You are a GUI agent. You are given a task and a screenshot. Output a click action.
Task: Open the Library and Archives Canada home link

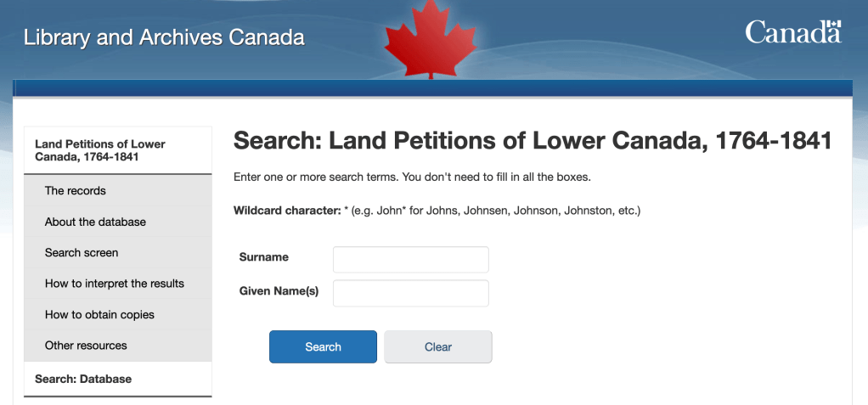164,38
